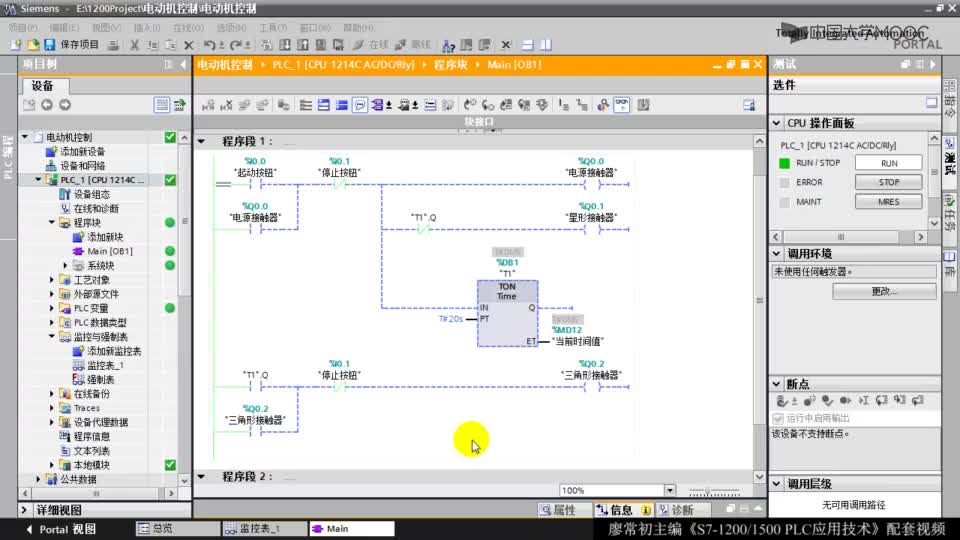Switch to Portal 视图

point(61,529)
